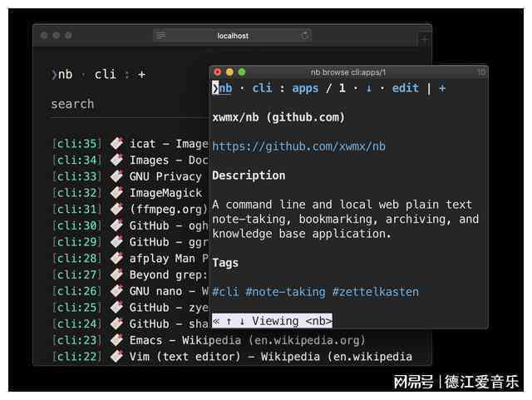Open https://github.com/xwmx/nb link
This screenshot has height=400, width=532.
[x=298, y=146]
